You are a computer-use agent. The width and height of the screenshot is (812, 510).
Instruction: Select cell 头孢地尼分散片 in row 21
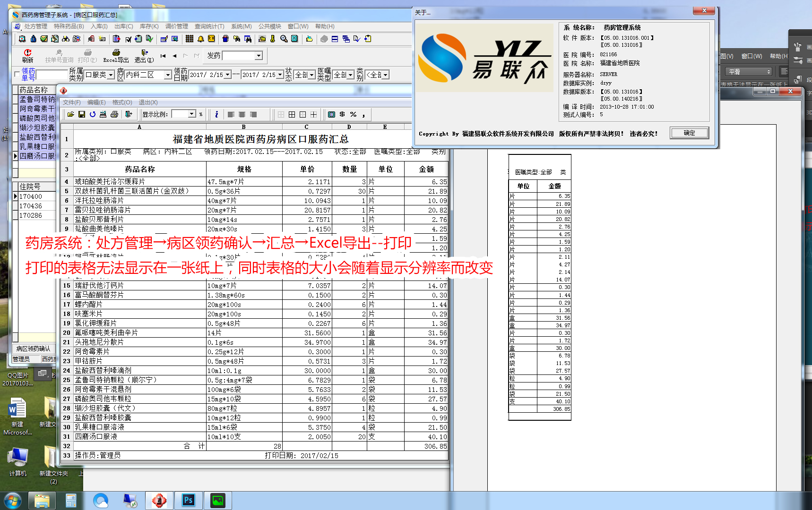click(x=139, y=342)
